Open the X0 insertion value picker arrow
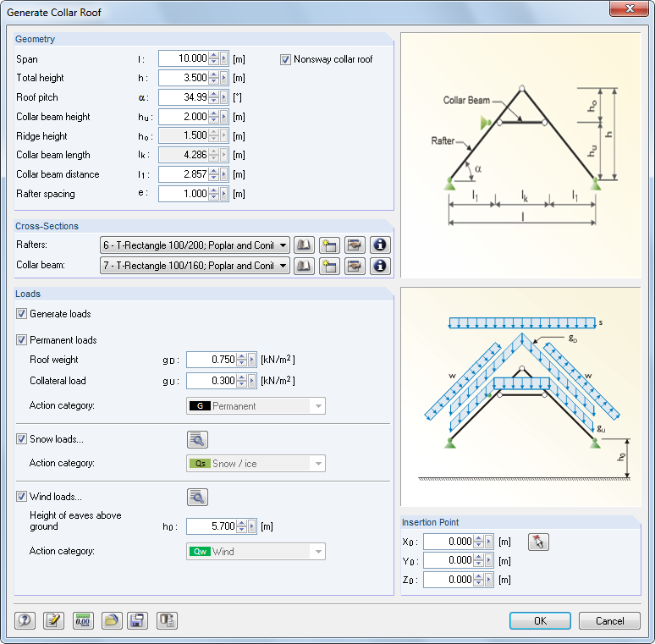Image resolution: width=655 pixels, height=644 pixels. tap(489, 542)
